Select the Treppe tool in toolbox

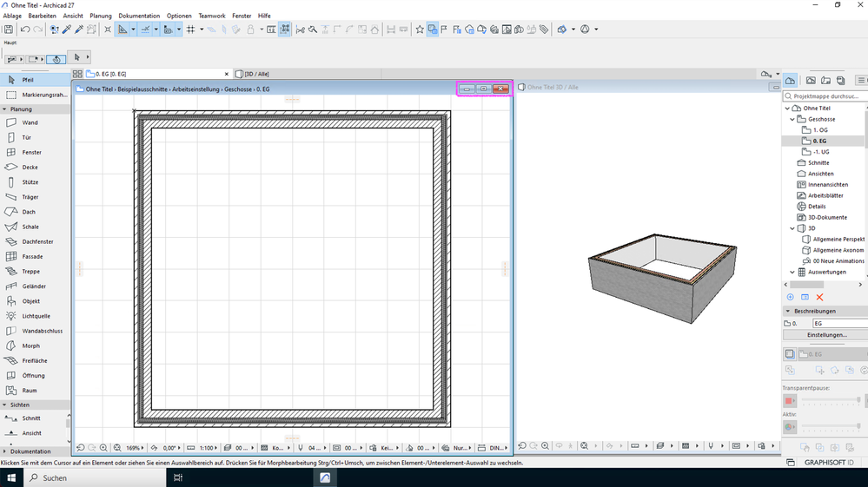[30, 272]
